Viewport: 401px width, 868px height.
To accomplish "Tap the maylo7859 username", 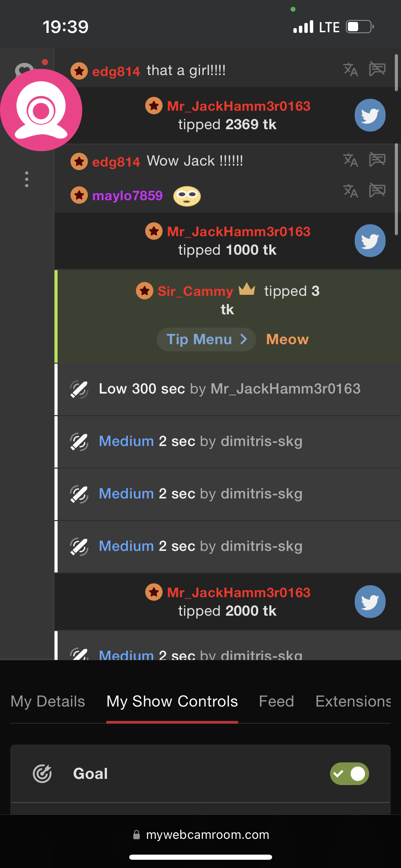I will tap(127, 195).
